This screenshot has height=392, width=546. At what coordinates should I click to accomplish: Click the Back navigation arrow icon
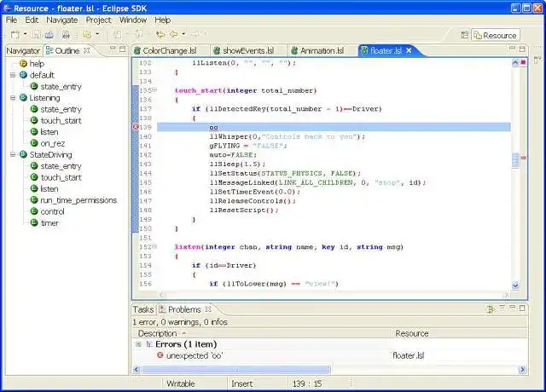pos(173,34)
